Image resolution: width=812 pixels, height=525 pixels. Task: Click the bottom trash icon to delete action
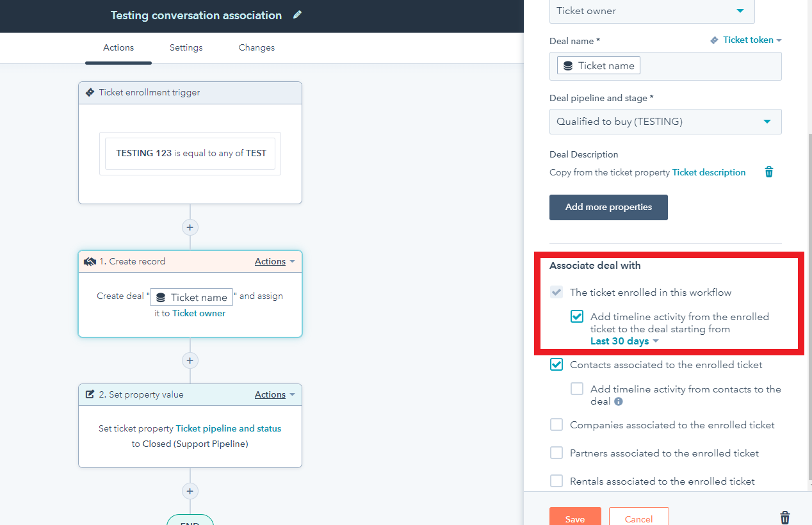pos(784,518)
